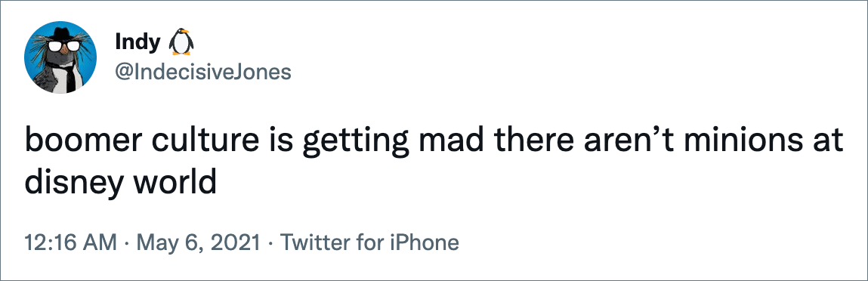868x281 pixels.
Task: Open Indy's profile avatar picture
Action: pos(60,57)
